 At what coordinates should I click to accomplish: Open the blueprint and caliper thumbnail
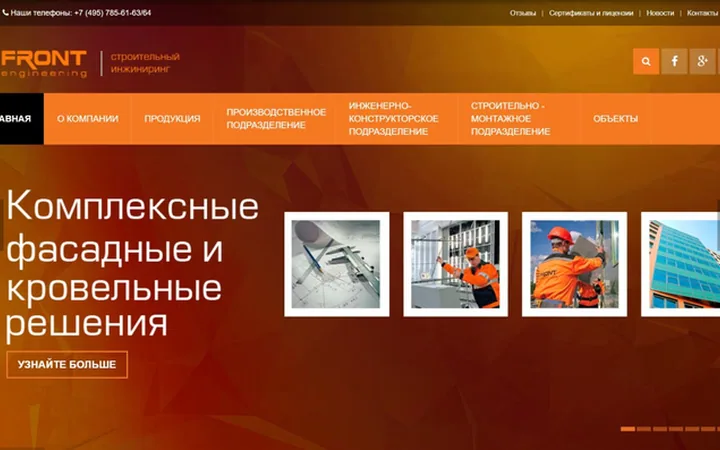pyautogui.click(x=337, y=264)
